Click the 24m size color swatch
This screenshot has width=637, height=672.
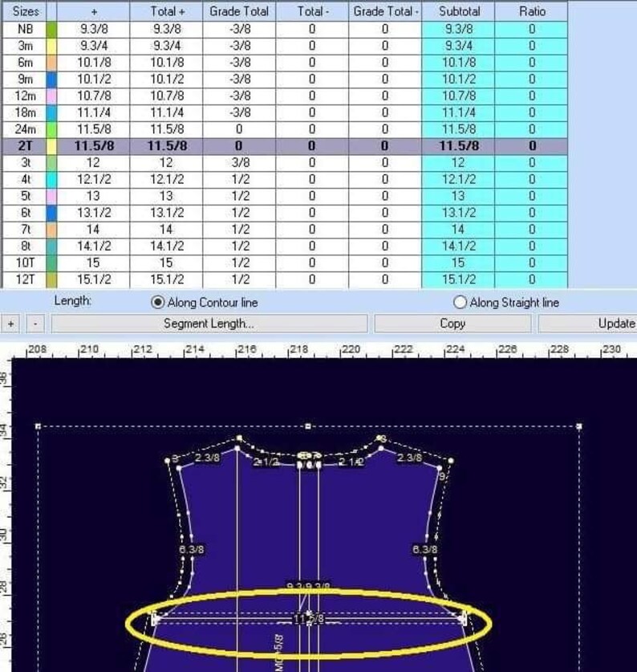tap(51, 129)
